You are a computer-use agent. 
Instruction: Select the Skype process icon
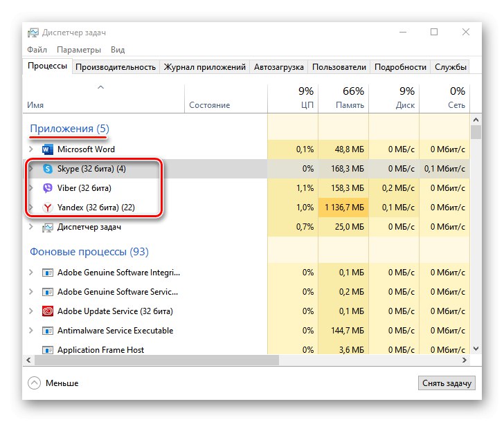[48, 169]
